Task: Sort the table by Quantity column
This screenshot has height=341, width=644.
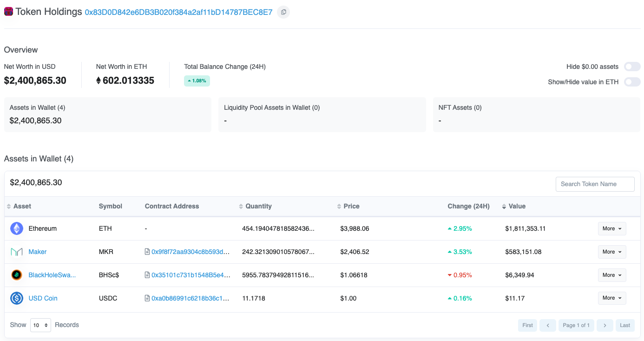Action: pyautogui.click(x=255, y=206)
